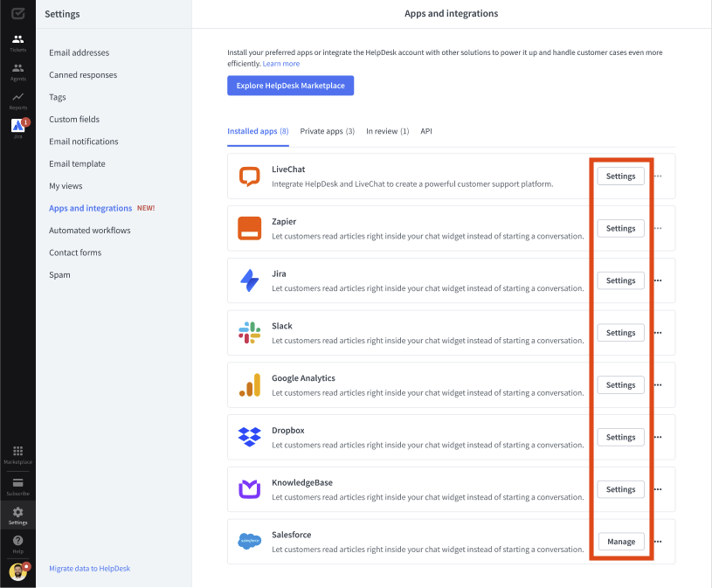Open Settings for Google Analytics app
Screen dimensions: 712x588
[620, 385]
